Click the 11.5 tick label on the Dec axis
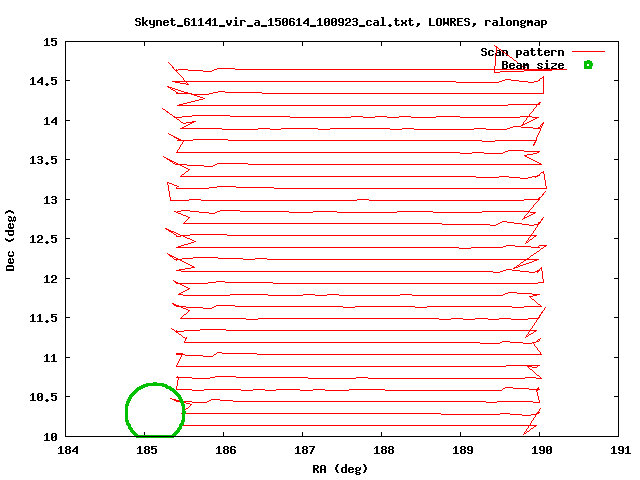The width and height of the screenshot is (640, 480). [44, 318]
